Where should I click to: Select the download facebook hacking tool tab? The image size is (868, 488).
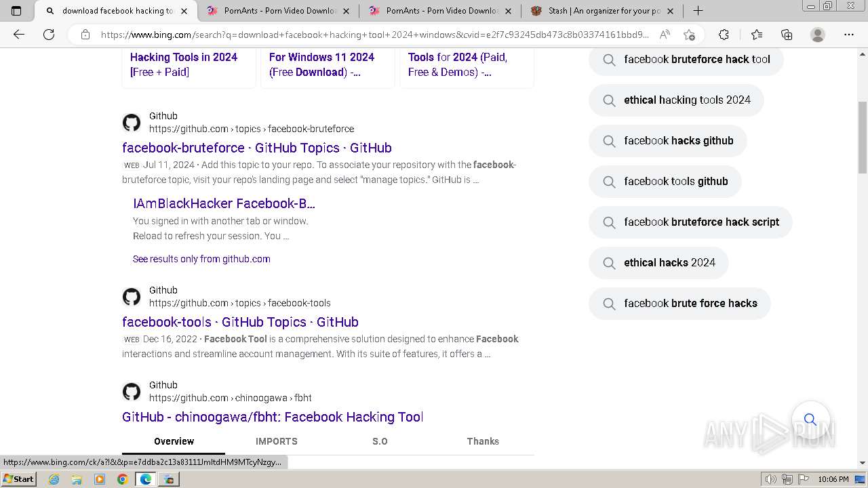[x=115, y=11]
